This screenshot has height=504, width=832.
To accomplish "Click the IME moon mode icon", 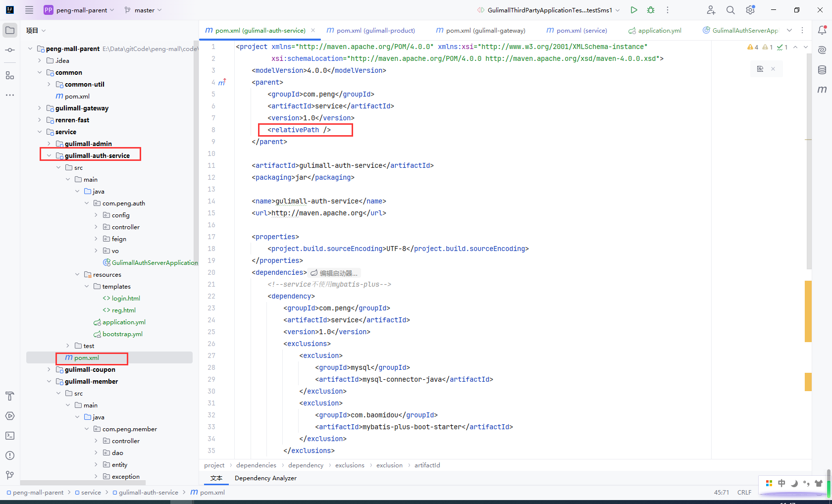I will tap(794, 483).
